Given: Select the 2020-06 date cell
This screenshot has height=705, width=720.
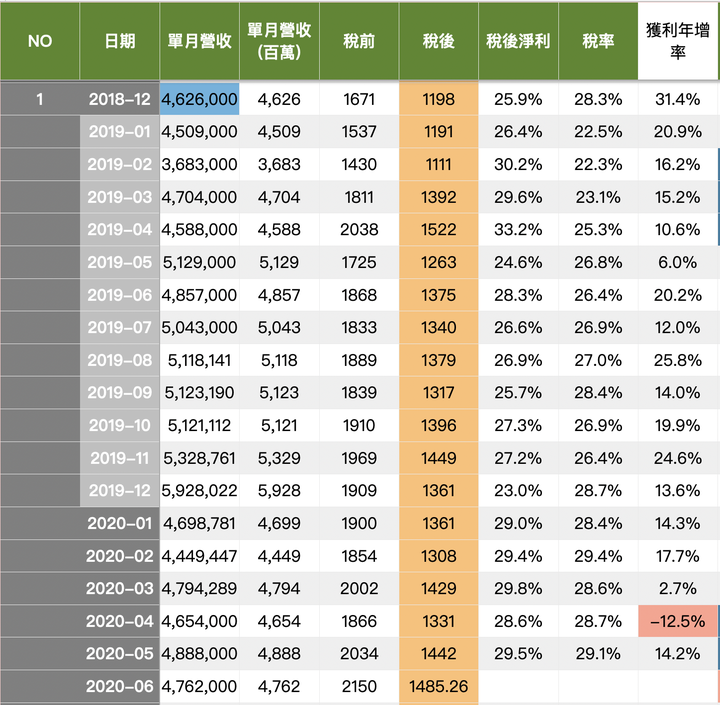Looking at the screenshot, I should coord(119,686).
